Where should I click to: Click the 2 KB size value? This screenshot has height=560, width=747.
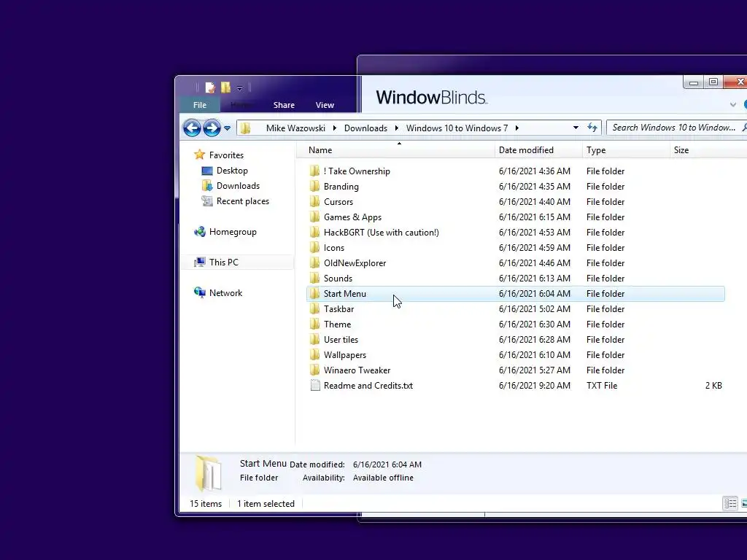pyautogui.click(x=713, y=386)
